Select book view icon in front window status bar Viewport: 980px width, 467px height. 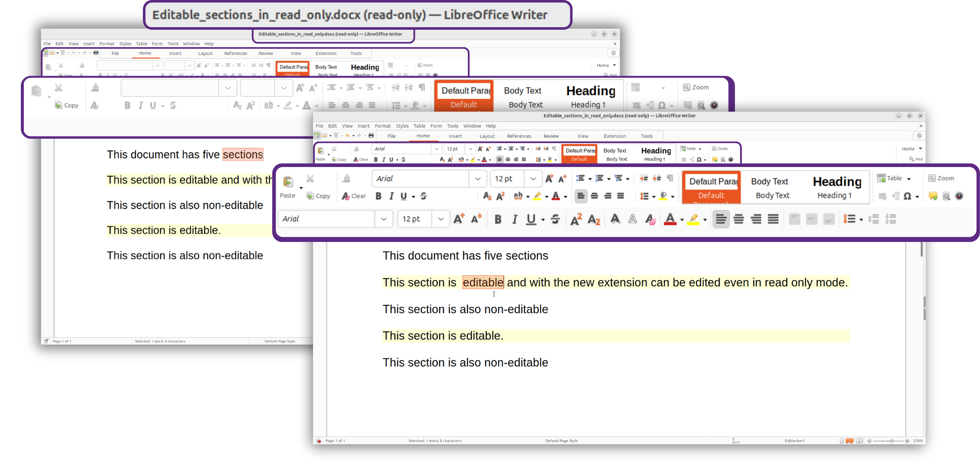tap(859, 441)
